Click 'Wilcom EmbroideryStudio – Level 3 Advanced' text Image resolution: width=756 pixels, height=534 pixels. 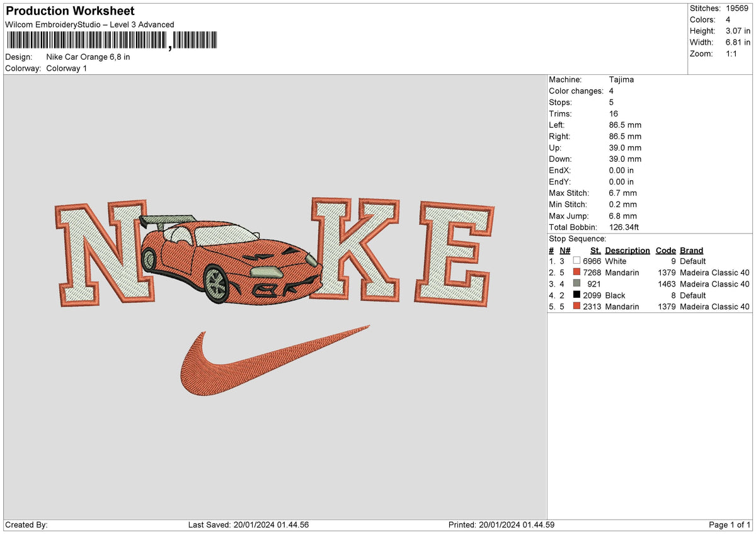pos(89,25)
